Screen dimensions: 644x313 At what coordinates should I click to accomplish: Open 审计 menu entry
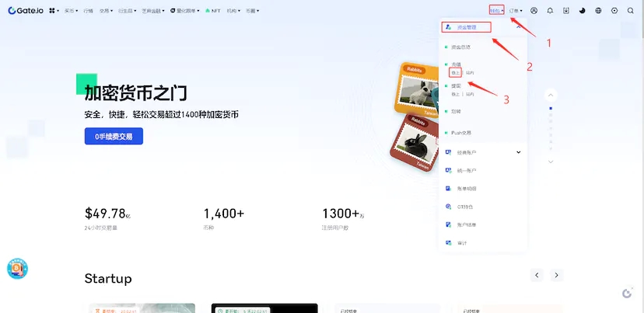tap(462, 243)
